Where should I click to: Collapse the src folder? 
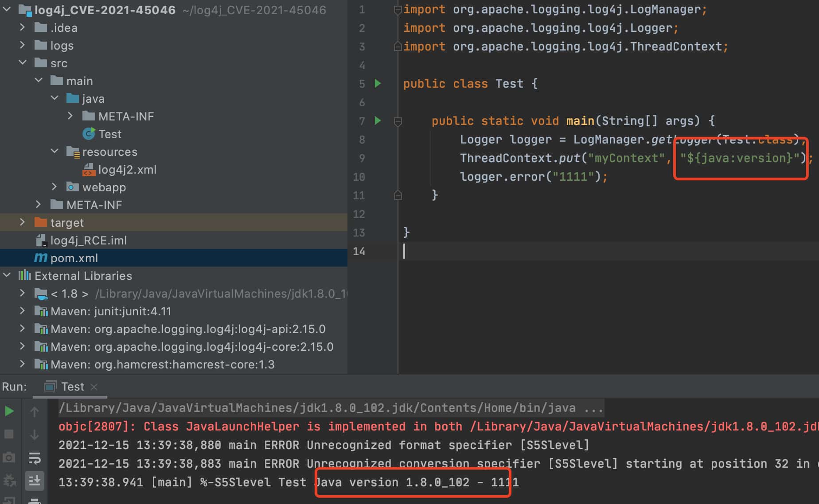pos(22,63)
